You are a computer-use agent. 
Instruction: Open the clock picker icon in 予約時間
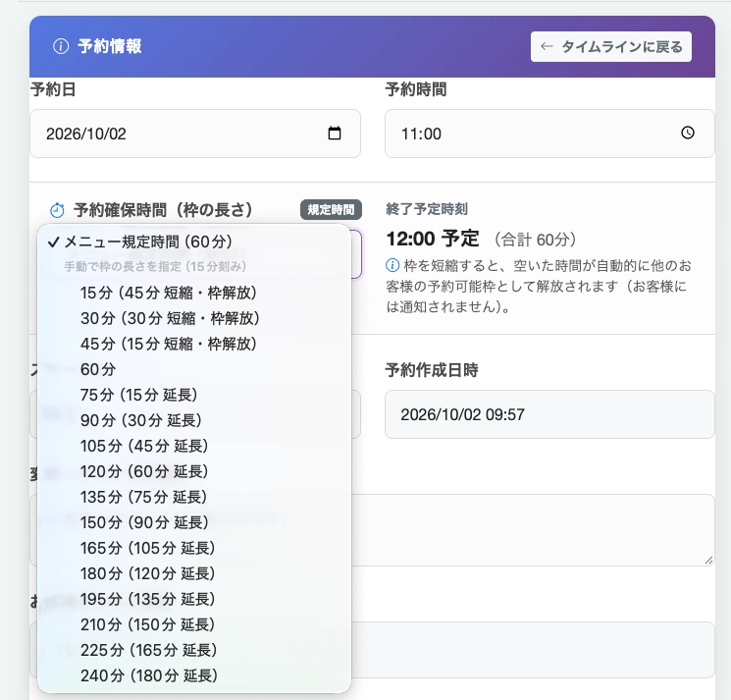tap(688, 133)
